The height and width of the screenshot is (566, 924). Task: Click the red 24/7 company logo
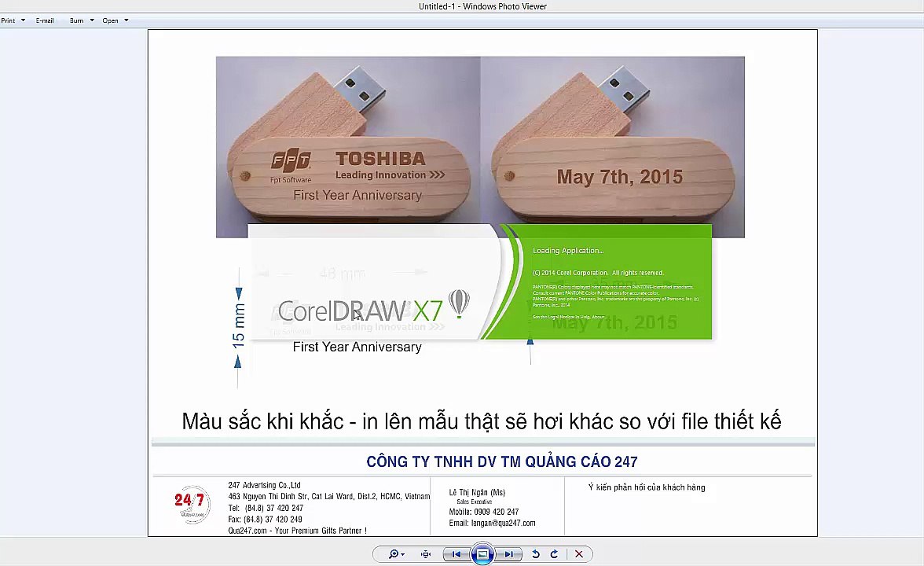(192, 505)
